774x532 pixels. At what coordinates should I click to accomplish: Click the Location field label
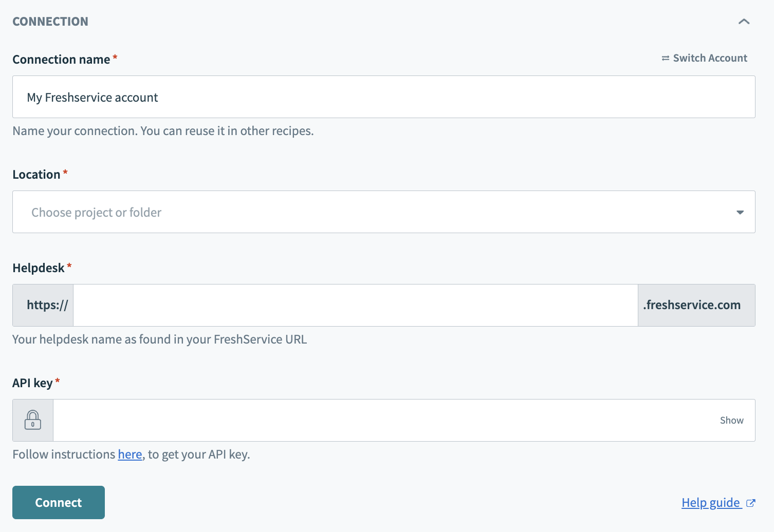tap(36, 175)
